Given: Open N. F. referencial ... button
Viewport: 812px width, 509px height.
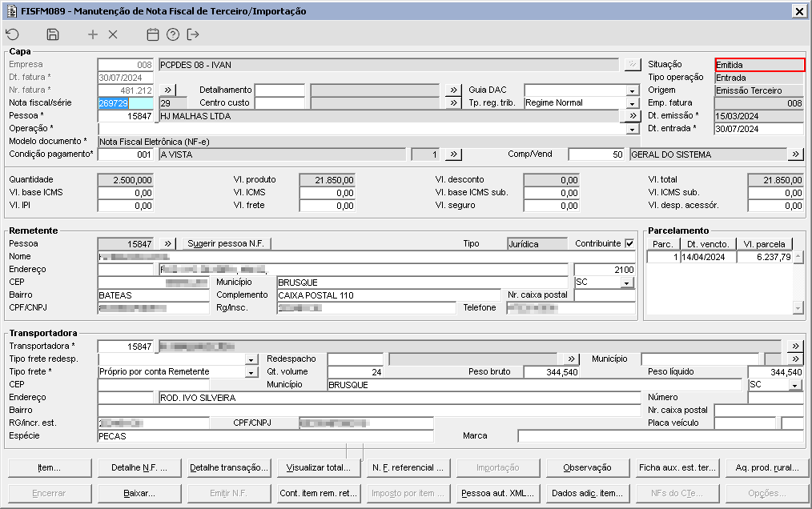Looking at the screenshot, I should [408, 467].
